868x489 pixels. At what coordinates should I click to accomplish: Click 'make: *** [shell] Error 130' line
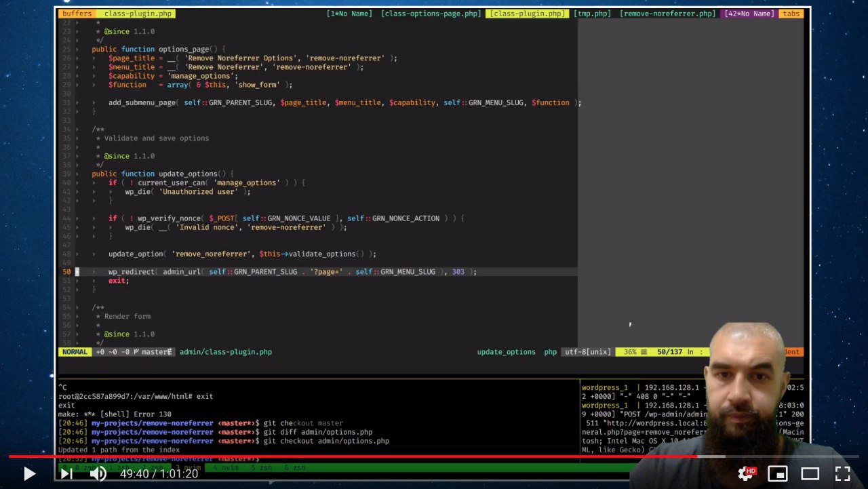click(x=115, y=414)
